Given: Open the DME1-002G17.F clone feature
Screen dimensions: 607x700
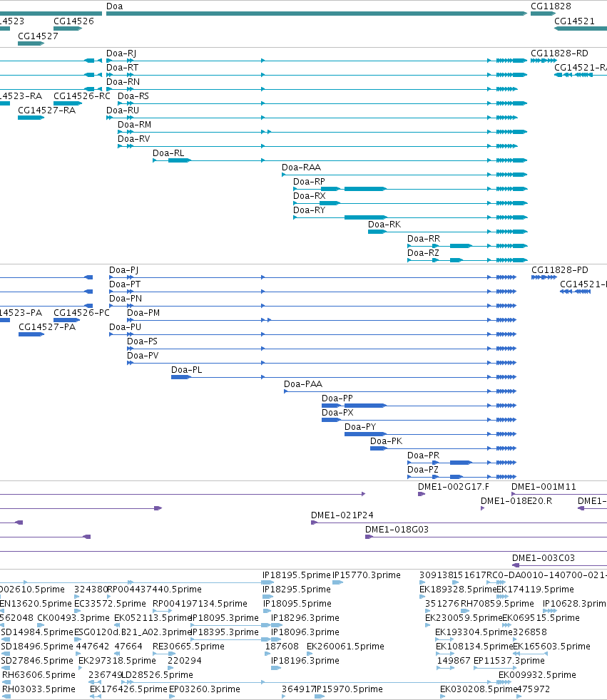Looking at the screenshot, I should pyautogui.click(x=454, y=487).
